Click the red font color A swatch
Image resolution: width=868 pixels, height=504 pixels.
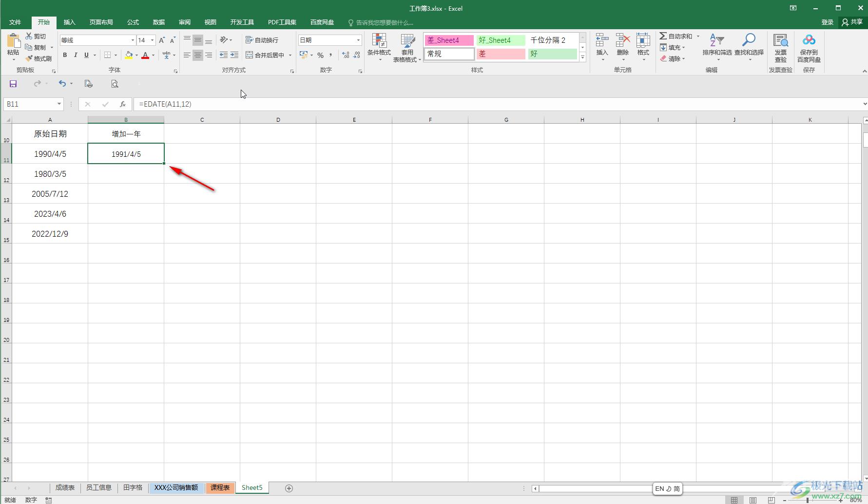point(145,55)
